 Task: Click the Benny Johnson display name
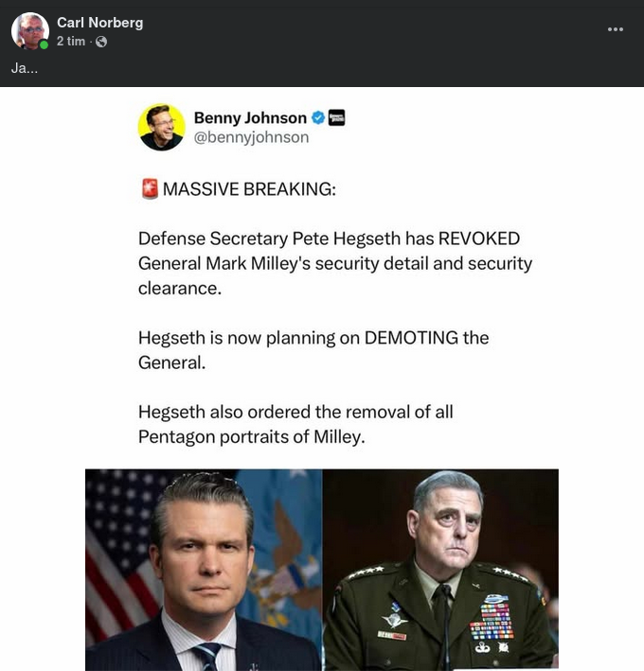[250, 118]
